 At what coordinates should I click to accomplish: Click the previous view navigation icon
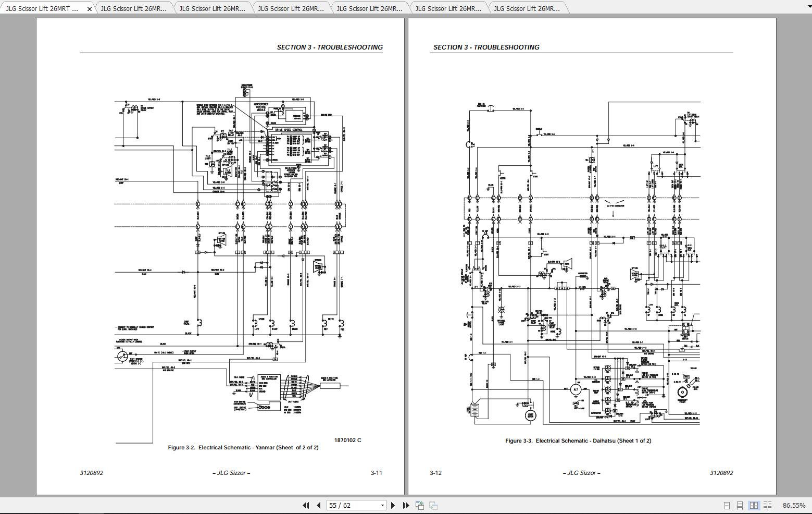tap(420, 505)
